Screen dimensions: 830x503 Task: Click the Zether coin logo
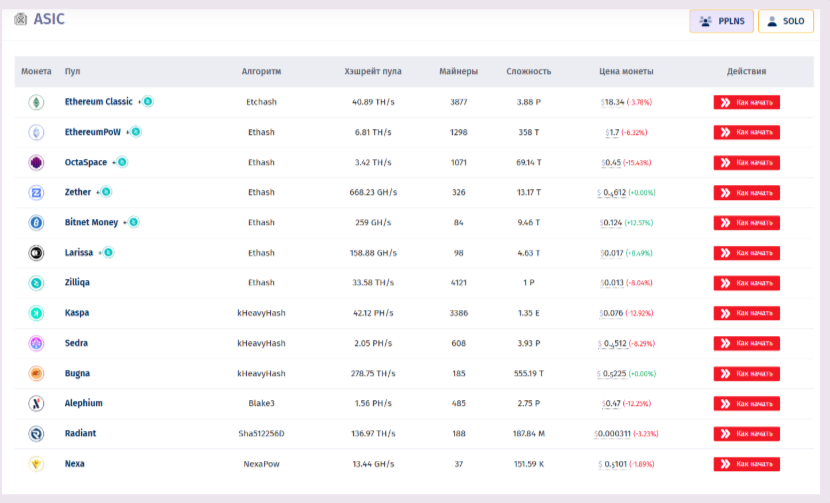pyautogui.click(x=36, y=193)
